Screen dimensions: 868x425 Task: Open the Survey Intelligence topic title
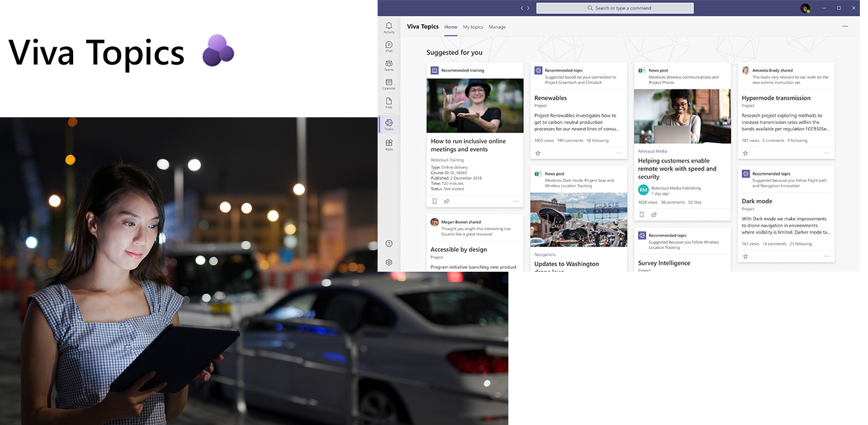coord(664,263)
